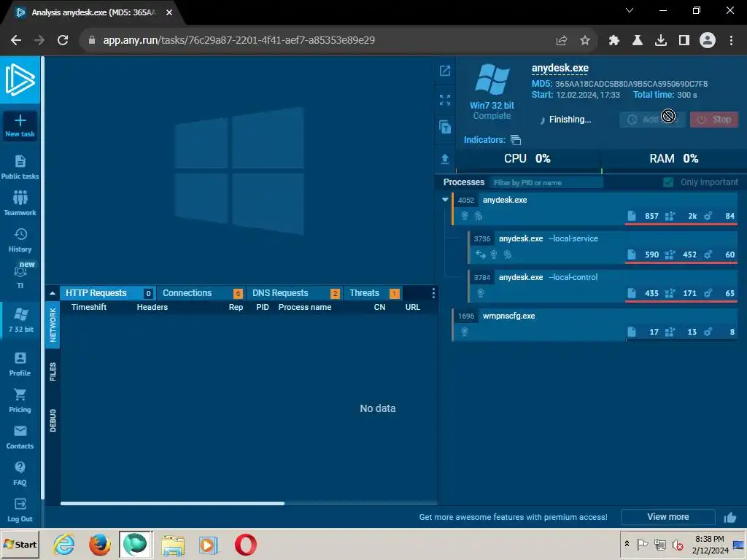Toggle the Only important checkbox
Image resolution: width=747 pixels, height=560 pixels.
(668, 182)
